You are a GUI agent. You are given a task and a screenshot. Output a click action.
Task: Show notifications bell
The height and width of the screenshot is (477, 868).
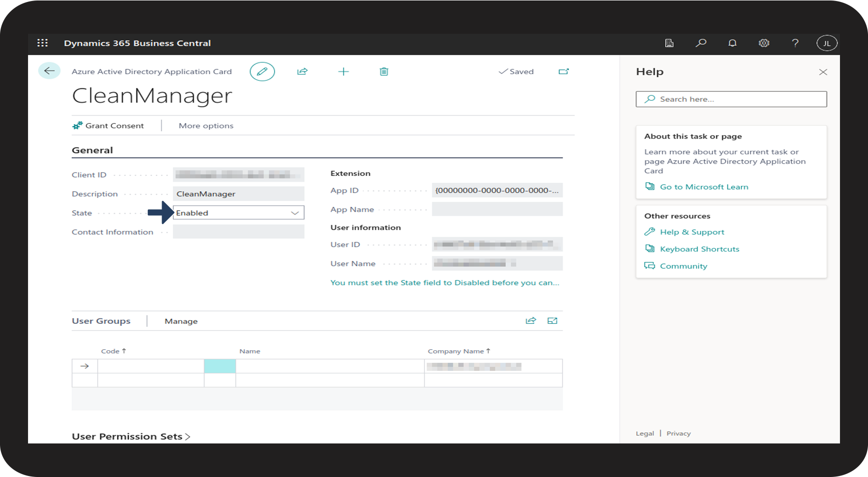[732, 43]
